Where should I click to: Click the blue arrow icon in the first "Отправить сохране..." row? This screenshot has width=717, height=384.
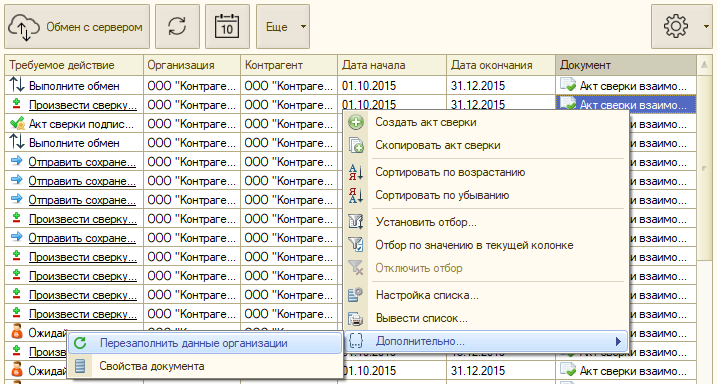pos(16,161)
